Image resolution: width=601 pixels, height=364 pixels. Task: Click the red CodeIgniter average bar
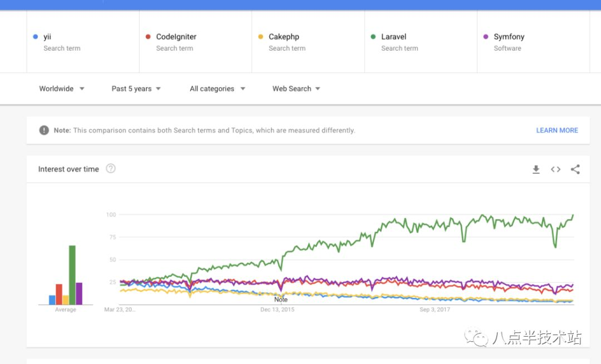[x=59, y=294]
